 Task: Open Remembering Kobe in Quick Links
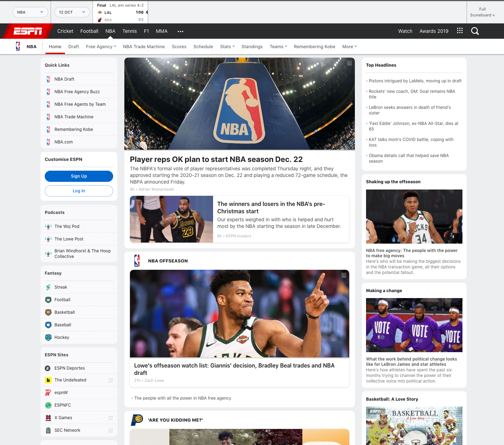coord(74,129)
